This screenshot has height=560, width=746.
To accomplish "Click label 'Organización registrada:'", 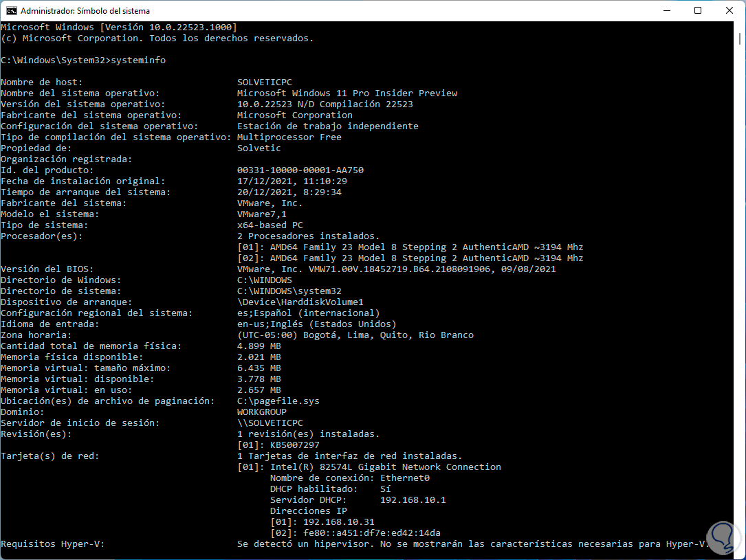I will click(x=66, y=159).
